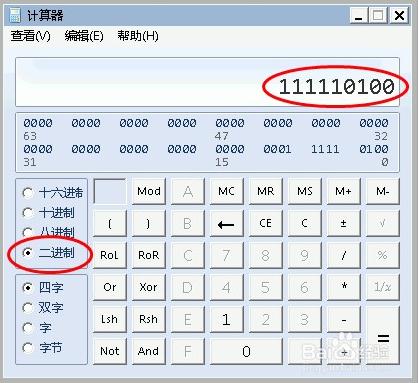Click the multiplication asterisk button
Image resolution: width=418 pixels, height=383 pixels.
[x=344, y=287]
